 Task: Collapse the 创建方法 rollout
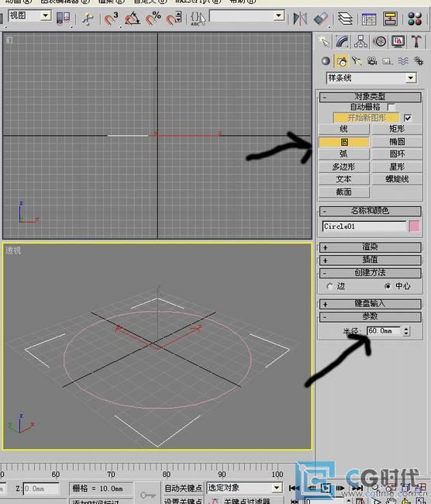point(371,273)
